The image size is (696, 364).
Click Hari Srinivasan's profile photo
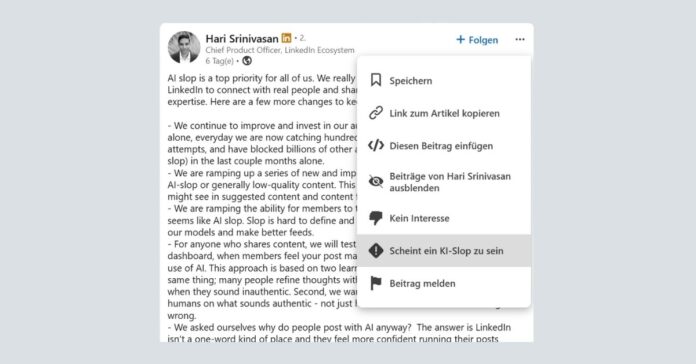coord(184,47)
